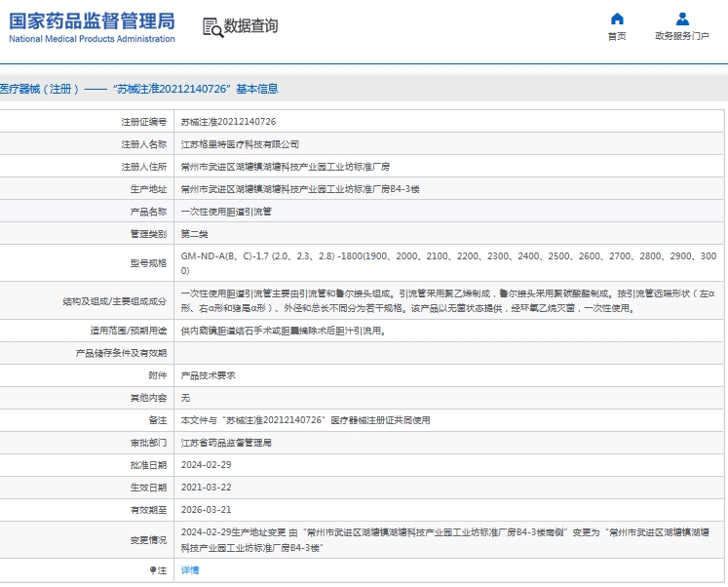Viewport: 728px width, 587px height.
Task: Click the 结构及组成/主要组成成分 label
Action: [x=115, y=301]
